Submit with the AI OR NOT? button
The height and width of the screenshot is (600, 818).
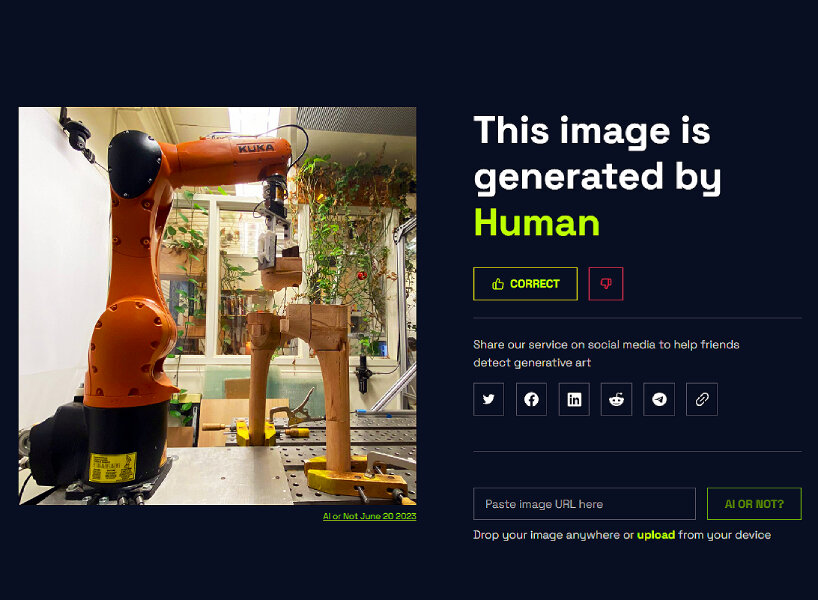tap(754, 504)
